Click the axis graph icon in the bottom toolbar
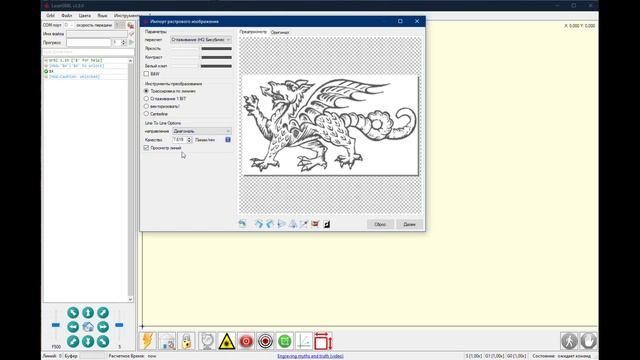 point(304,341)
